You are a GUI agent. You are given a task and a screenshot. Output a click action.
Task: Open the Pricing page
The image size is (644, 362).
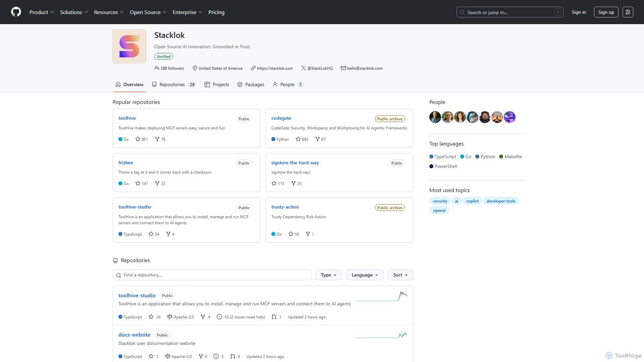point(216,12)
